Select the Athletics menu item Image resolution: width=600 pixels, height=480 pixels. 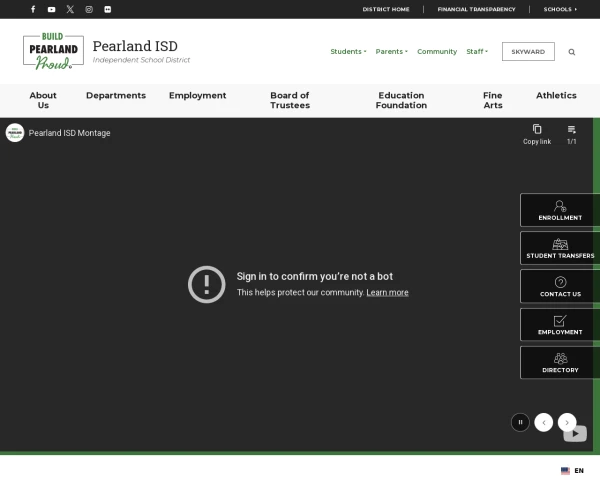coord(556,96)
